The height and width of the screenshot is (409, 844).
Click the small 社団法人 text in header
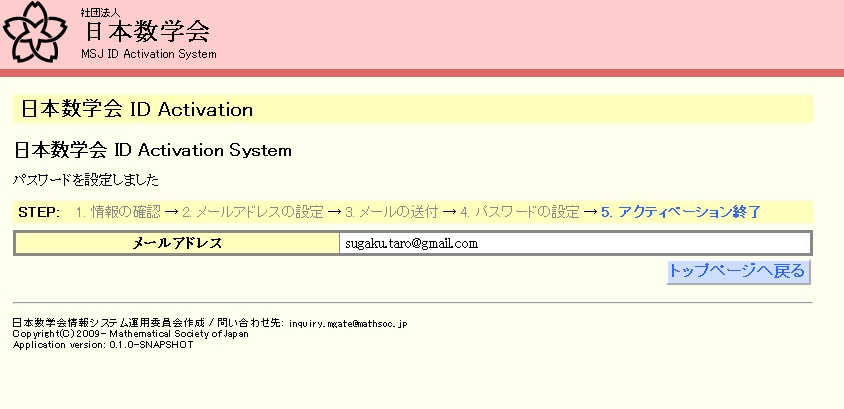[102, 11]
